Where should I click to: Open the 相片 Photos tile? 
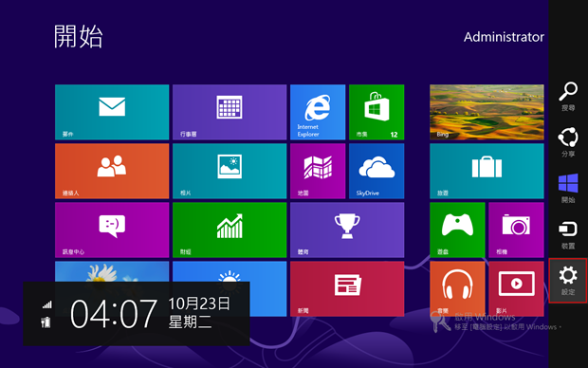pyautogui.click(x=230, y=171)
